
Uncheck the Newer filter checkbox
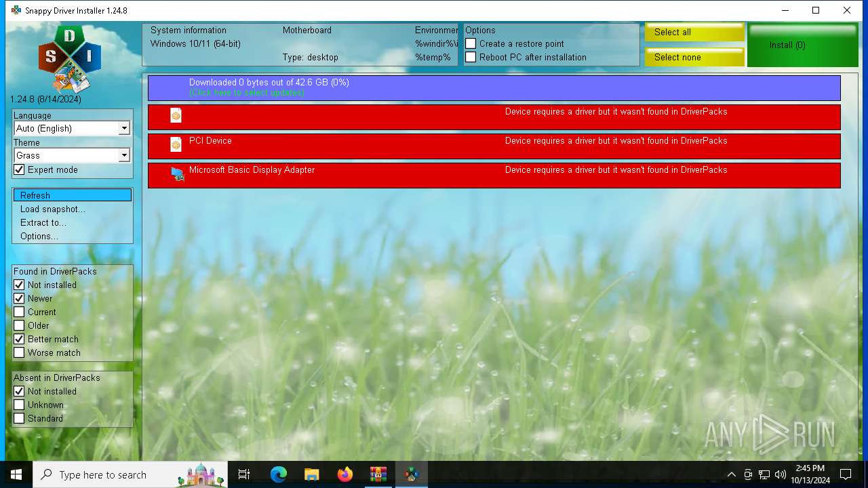[x=19, y=298]
